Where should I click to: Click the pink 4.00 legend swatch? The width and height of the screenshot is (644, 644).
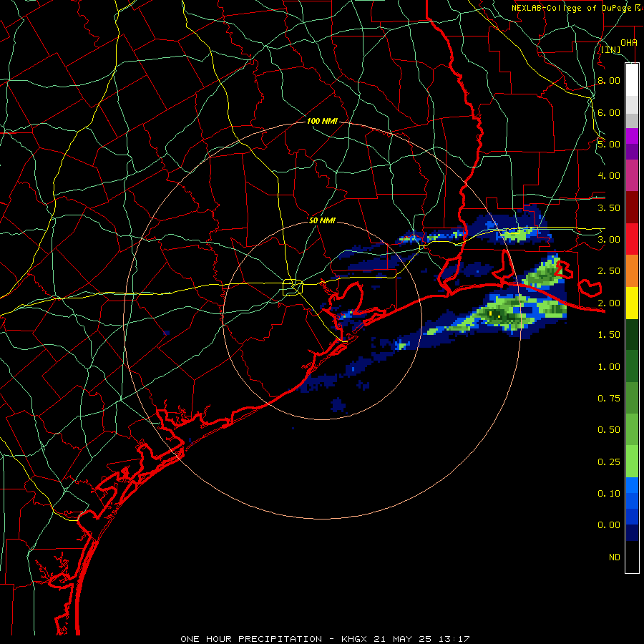pos(632,175)
